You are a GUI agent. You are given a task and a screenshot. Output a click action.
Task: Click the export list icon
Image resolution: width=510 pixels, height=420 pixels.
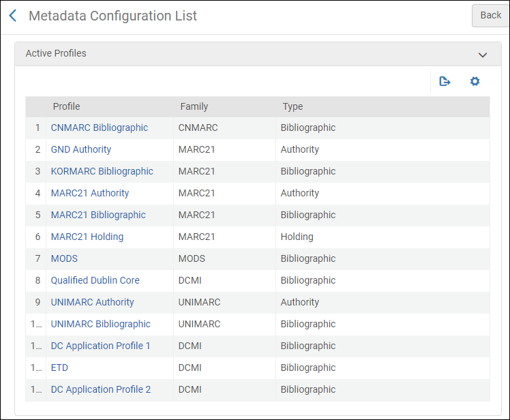(445, 81)
